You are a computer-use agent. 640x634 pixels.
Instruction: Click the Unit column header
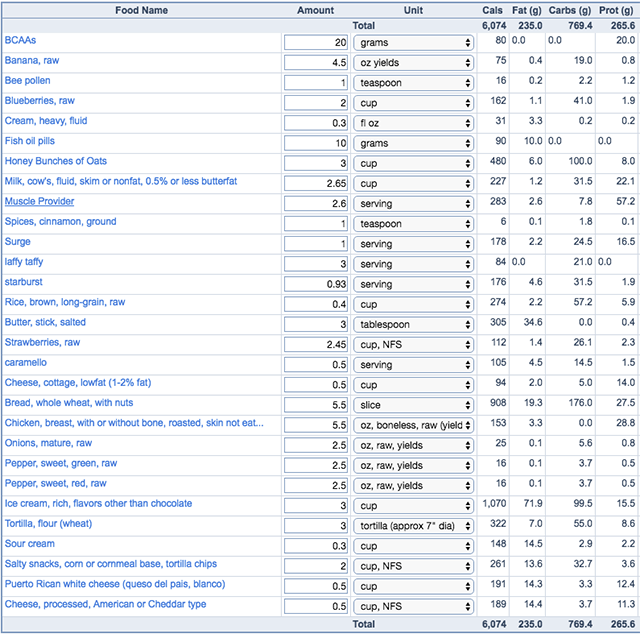(413, 10)
